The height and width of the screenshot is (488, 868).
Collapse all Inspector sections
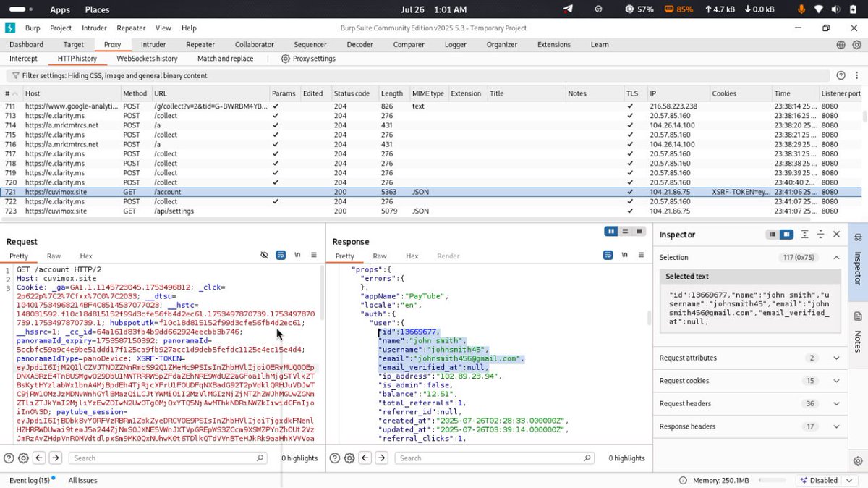[x=820, y=235]
